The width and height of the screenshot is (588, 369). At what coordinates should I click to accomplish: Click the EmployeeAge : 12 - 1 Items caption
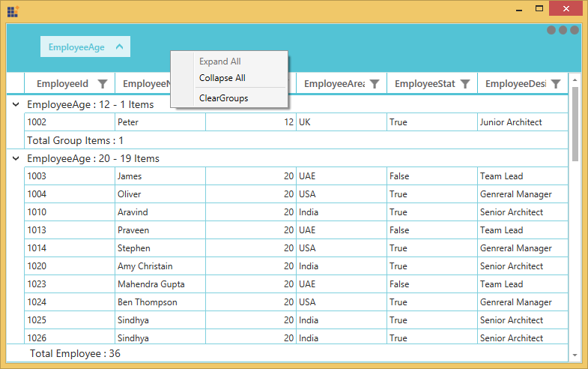pyautogui.click(x=91, y=104)
